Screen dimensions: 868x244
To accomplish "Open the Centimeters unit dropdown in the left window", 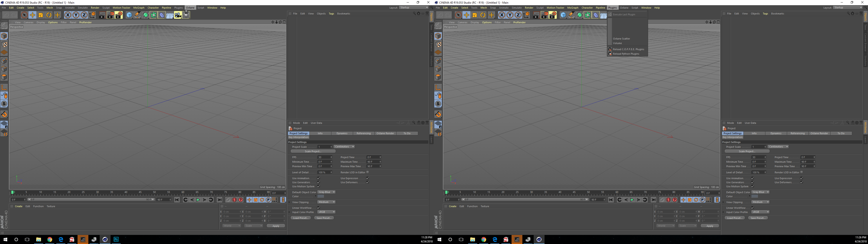I will coord(344,147).
